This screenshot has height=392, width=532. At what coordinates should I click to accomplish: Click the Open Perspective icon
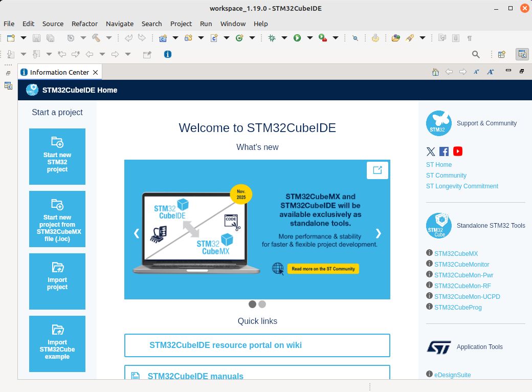click(x=502, y=54)
